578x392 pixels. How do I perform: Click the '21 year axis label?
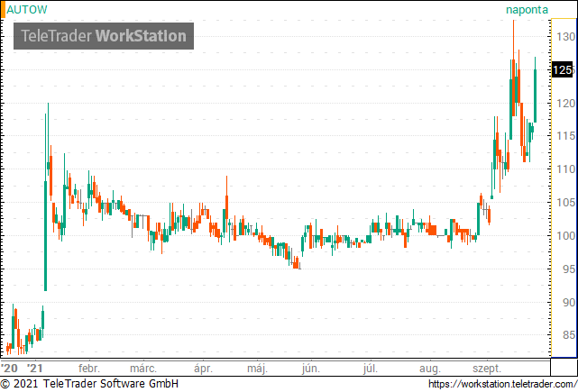pyautogui.click(x=35, y=368)
